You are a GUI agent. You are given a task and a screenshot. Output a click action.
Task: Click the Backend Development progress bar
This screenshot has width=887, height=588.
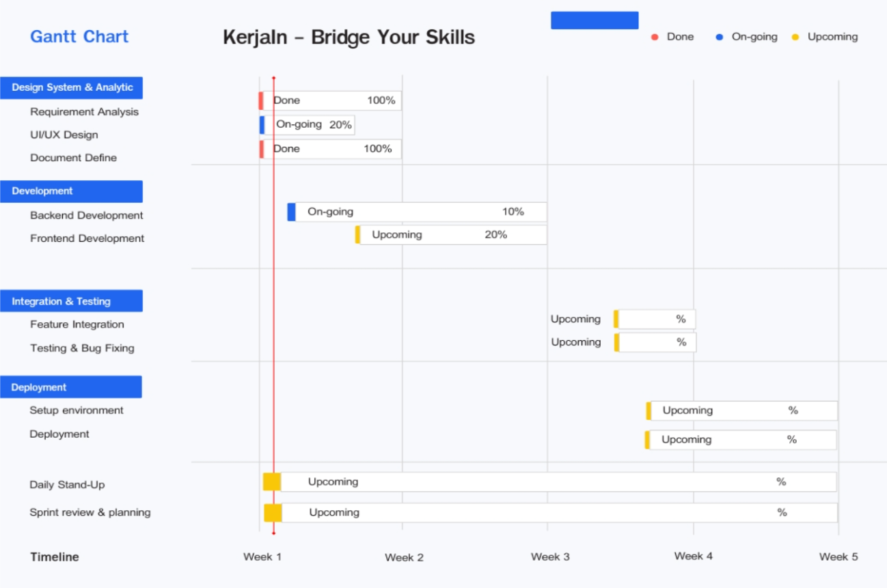tap(417, 212)
